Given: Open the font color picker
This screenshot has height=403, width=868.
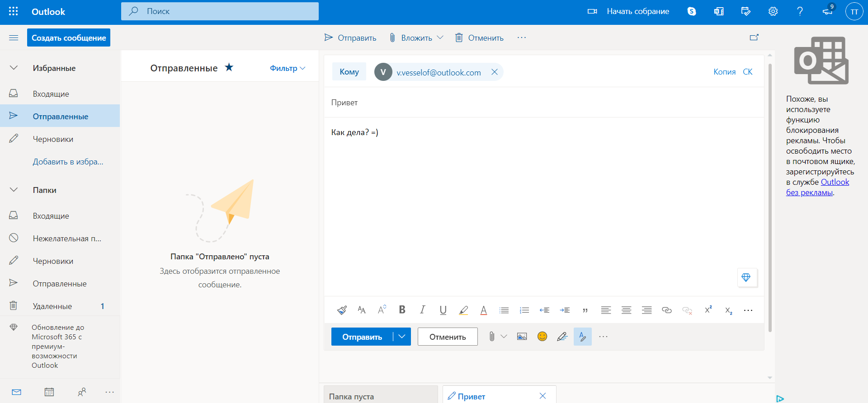Looking at the screenshot, I should (483, 310).
